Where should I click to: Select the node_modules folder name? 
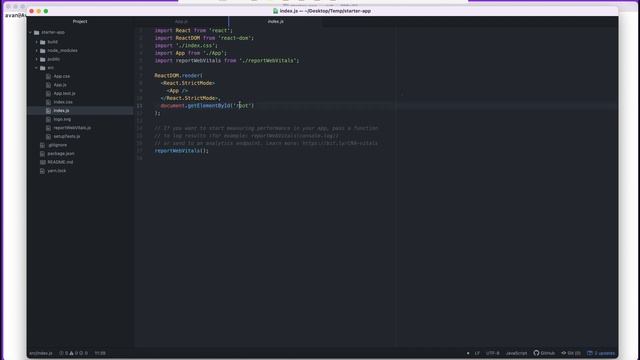coord(62,51)
